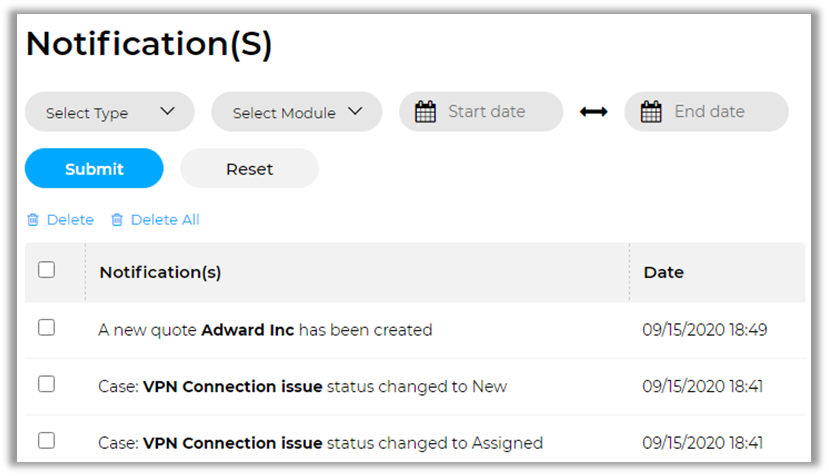Click the Reset button
Image resolution: width=829 pixels, height=476 pixels.
[249, 169]
